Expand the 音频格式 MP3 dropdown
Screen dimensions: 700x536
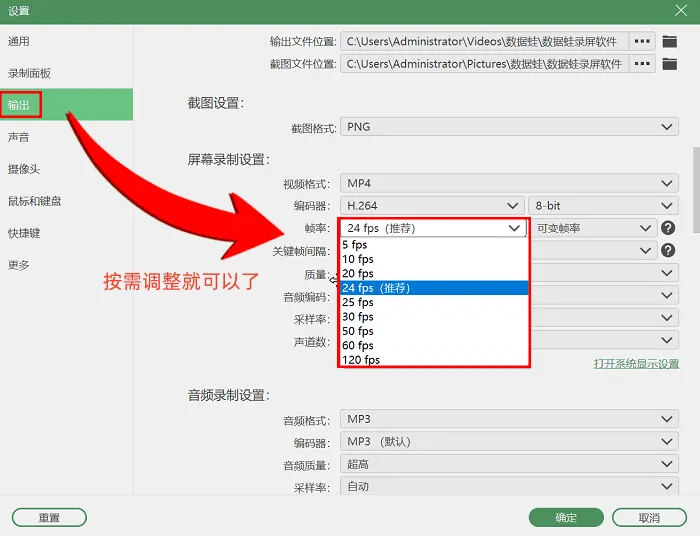(x=509, y=419)
